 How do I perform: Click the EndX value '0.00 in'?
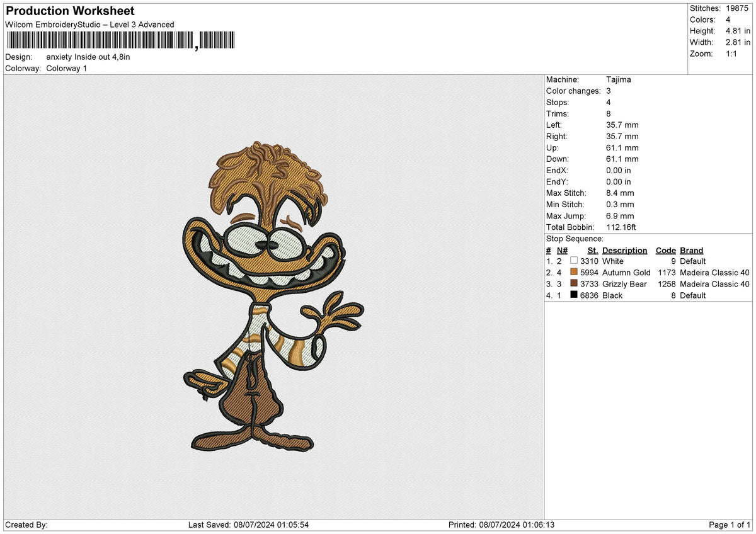[619, 170]
